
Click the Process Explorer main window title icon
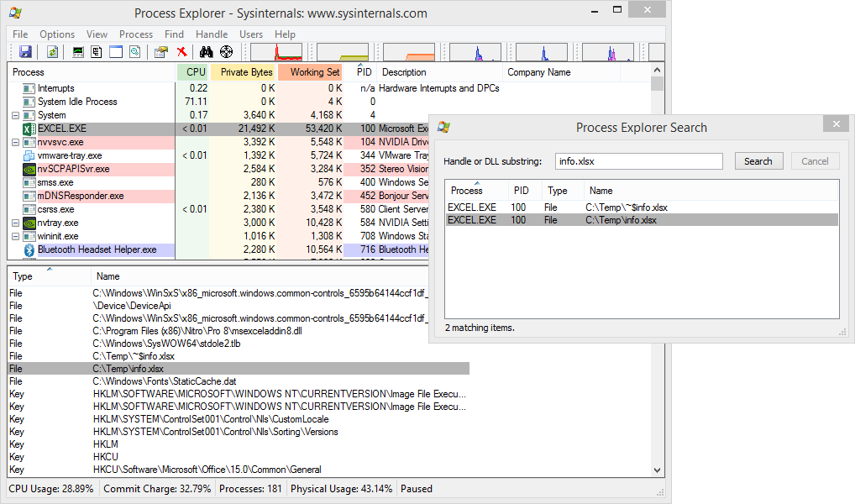coord(15,13)
